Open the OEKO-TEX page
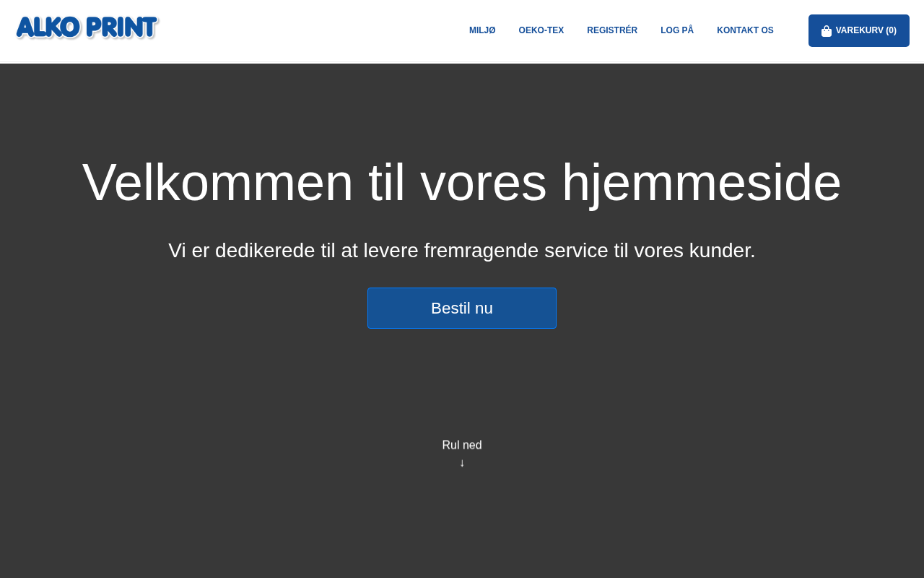Screen dimensions: 924x578 [x=541, y=30]
